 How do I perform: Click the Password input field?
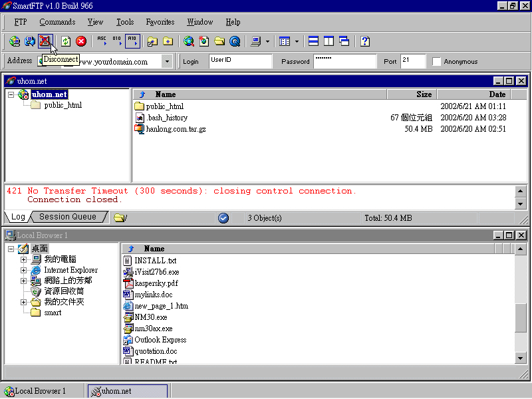point(344,61)
